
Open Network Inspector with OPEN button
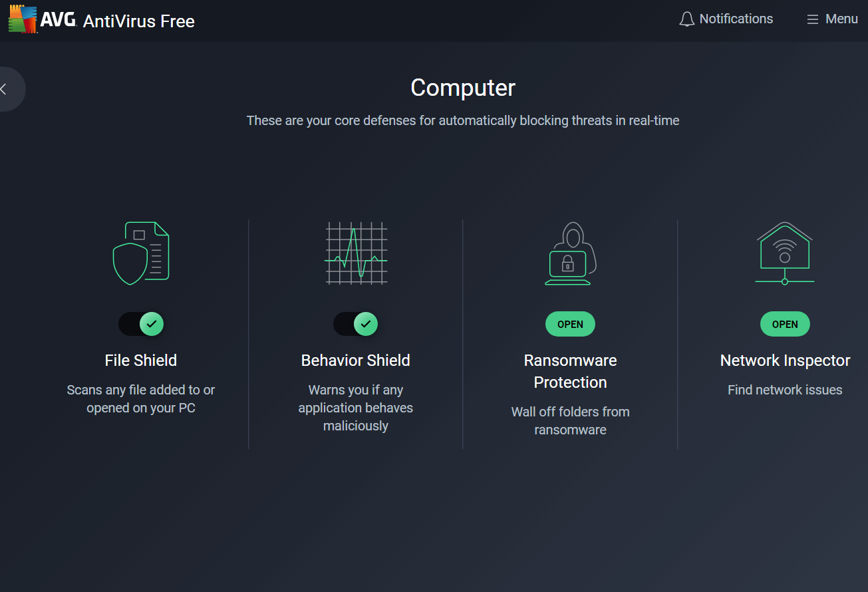[785, 324]
